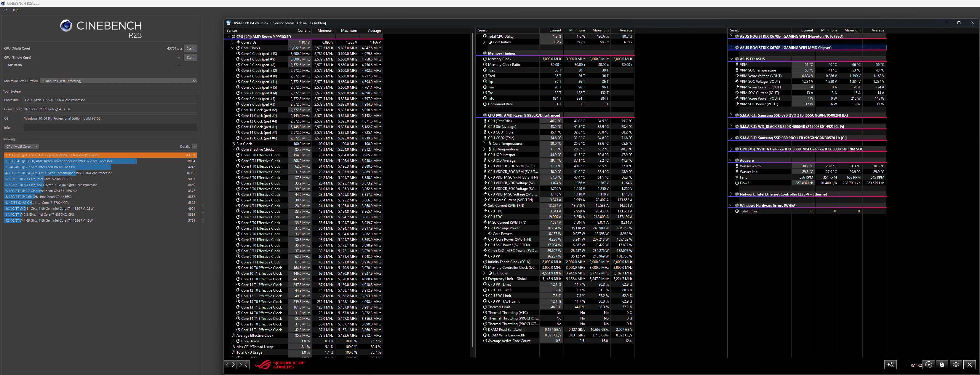Expand the Core Temperatures row
980x375 pixels.
484,144
